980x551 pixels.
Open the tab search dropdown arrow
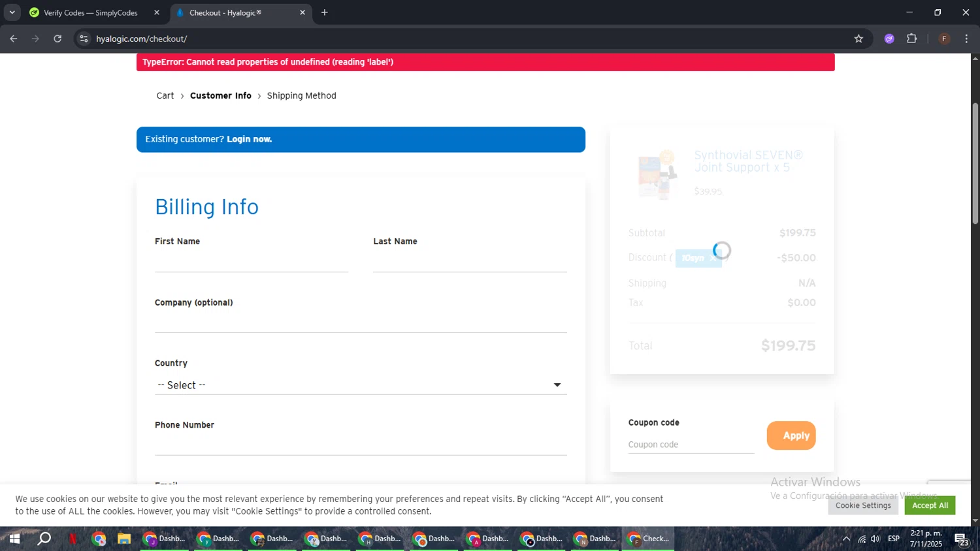click(x=12, y=12)
